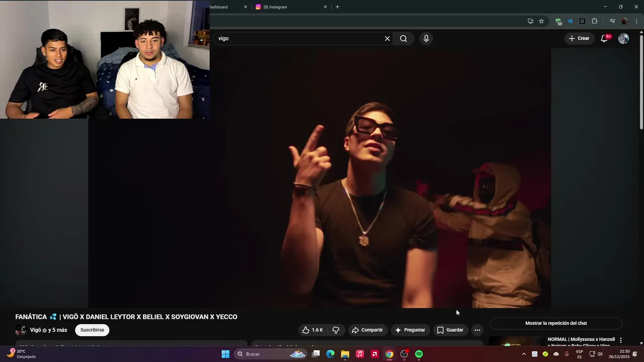Open the volume tray control
Image resolution: width=644 pixels, height=362 pixels.
pyautogui.click(x=600, y=354)
